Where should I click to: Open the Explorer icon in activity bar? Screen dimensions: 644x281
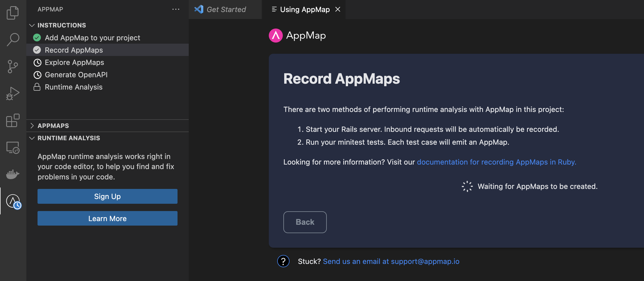coord(13,13)
